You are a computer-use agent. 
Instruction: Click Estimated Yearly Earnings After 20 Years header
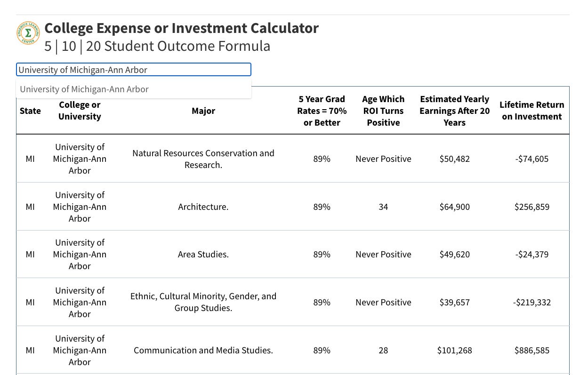click(x=454, y=111)
